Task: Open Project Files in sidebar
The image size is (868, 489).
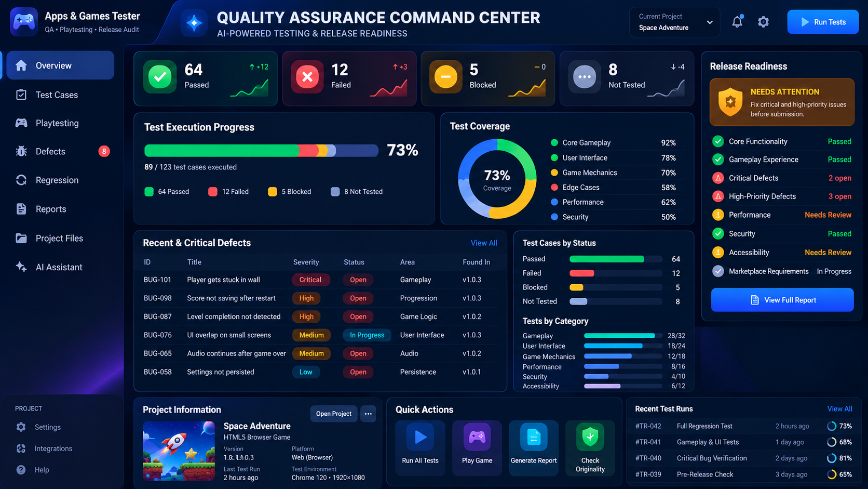Action: pyautogui.click(x=61, y=238)
